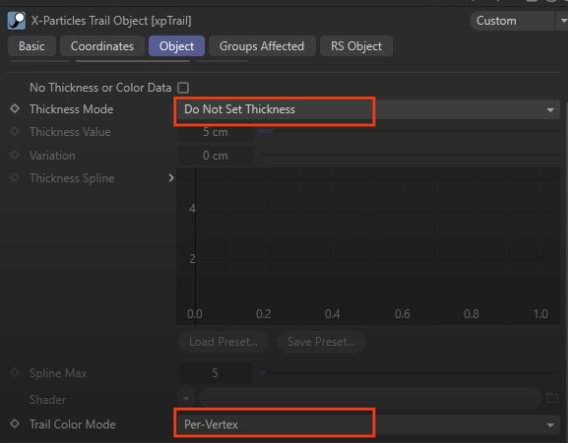Toggle the Variation keyframe diamond
568x443 pixels.
click(x=15, y=155)
